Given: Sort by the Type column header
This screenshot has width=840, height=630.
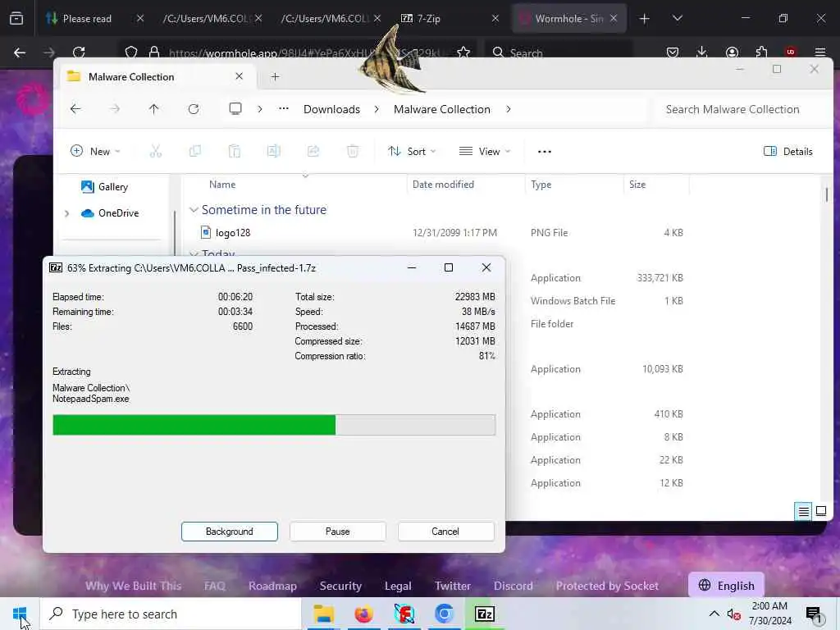Looking at the screenshot, I should point(541,185).
